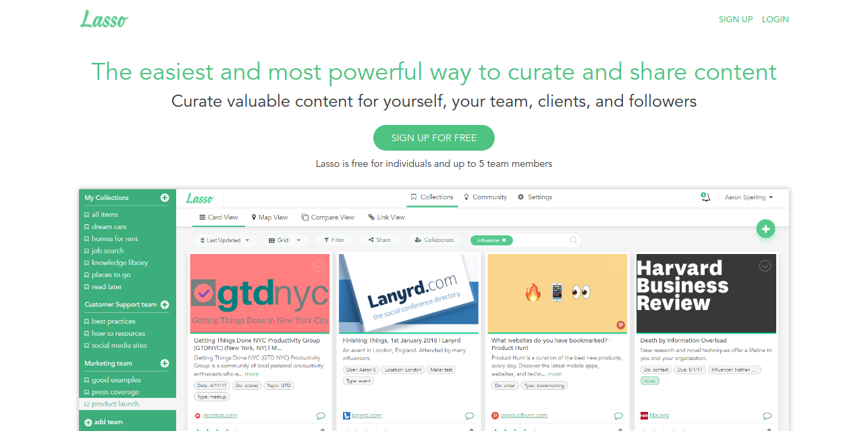The height and width of the screenshot is (431, 868).
Task: Open lanyrd.com link
Action: pos(367,415)
